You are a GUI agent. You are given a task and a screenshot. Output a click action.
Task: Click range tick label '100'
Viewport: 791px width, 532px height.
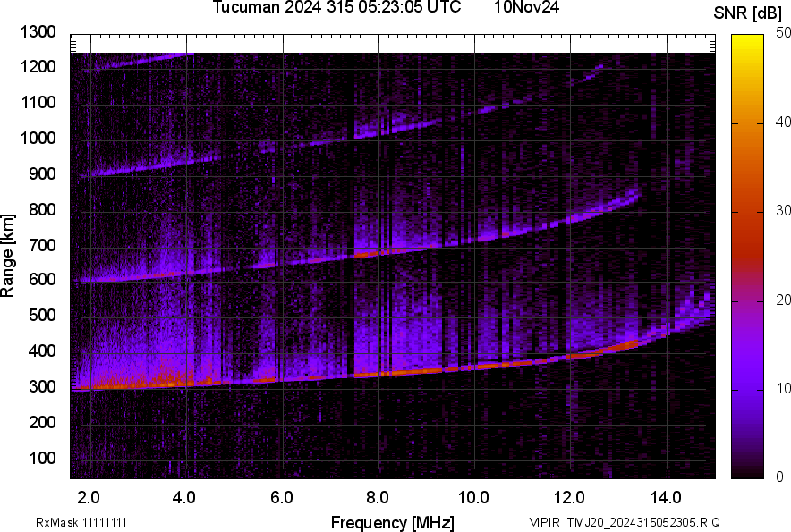[x=42, y=458]
